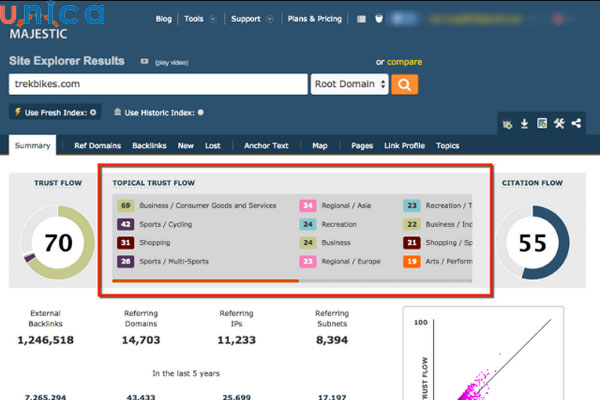Select the Use Fresh Index radio button
This screenshot has height=400, width=600.
[93, 113]
